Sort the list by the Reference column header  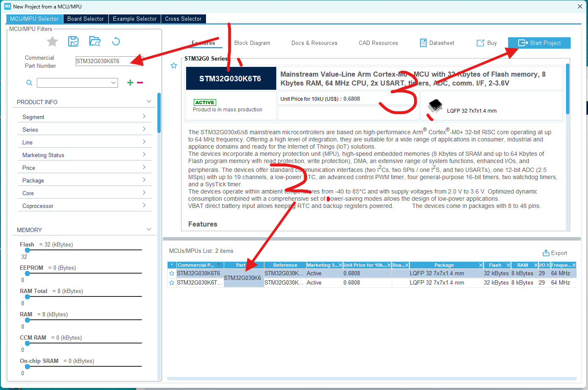tap(285, 265)
